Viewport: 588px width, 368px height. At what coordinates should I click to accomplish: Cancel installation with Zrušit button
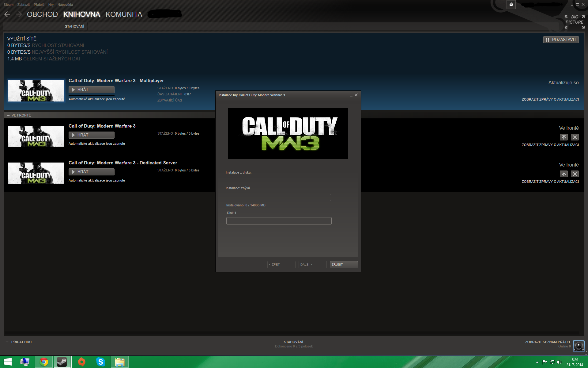343,264
